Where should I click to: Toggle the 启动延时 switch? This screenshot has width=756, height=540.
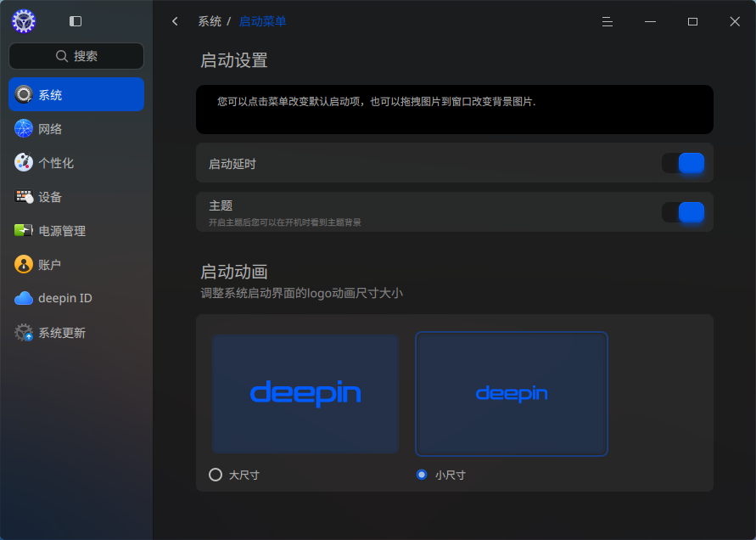[x=683, y=163]
